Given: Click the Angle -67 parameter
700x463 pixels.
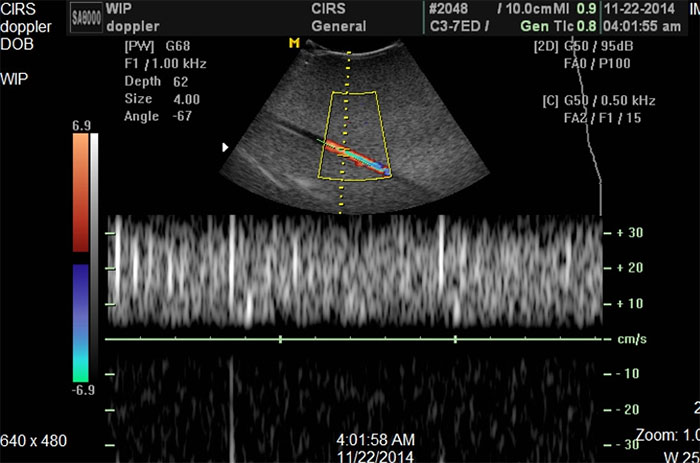Looking at the screenshot, I should [x=158, y=116].
